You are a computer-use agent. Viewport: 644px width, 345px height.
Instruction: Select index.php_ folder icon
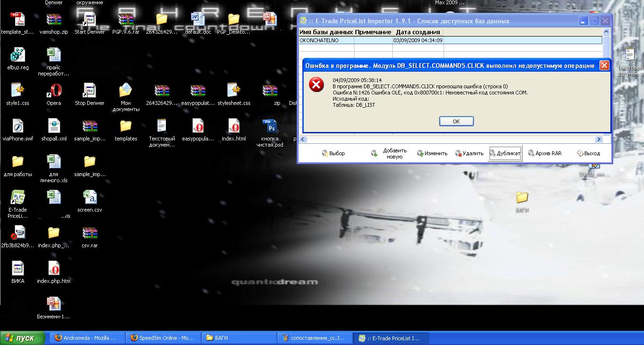tap(54, 237)
